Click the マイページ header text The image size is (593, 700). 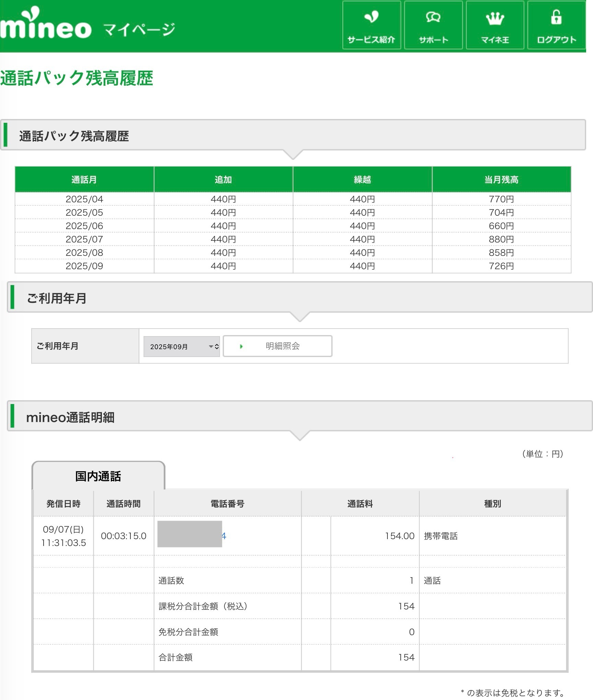pos(139,29)
